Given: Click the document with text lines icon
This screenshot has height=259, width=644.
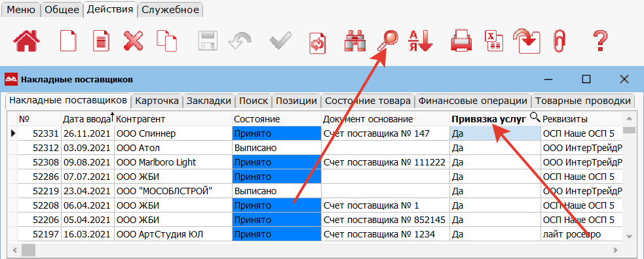Looking at the screenshot, I should click(101, 41).
